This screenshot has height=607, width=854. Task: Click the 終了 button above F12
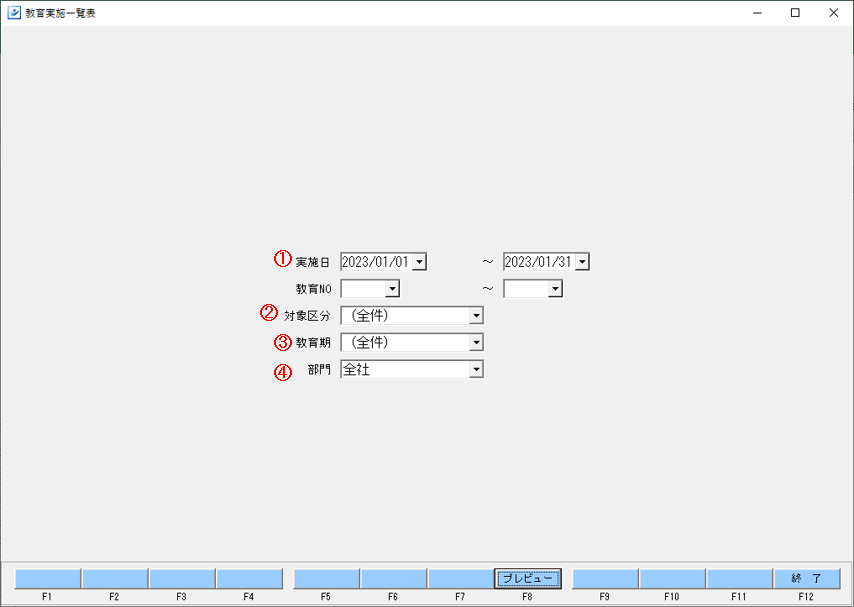click(x=806, y=579)
